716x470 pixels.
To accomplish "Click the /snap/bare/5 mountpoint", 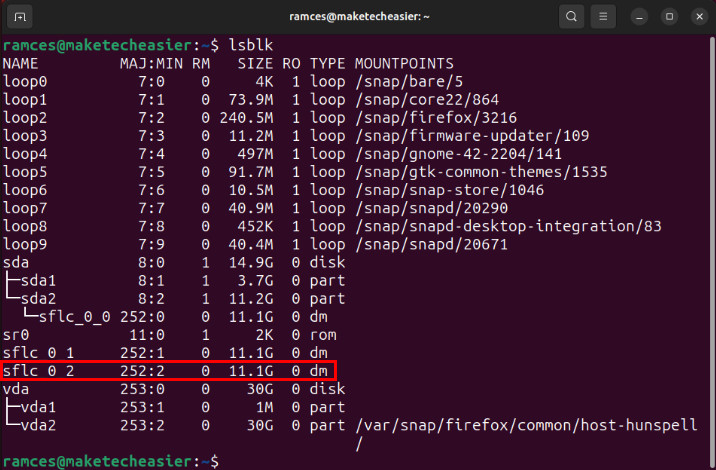I will click(409, 82).
